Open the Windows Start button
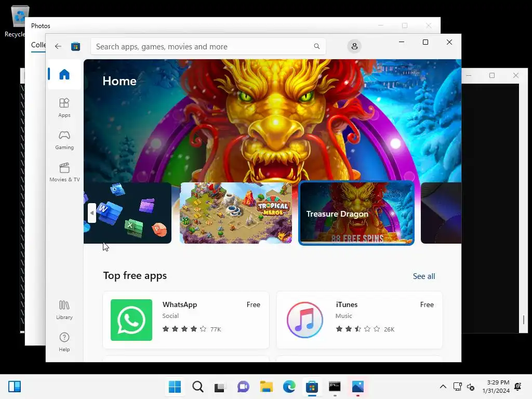This screenshot has height=399, width=532. 175,387
